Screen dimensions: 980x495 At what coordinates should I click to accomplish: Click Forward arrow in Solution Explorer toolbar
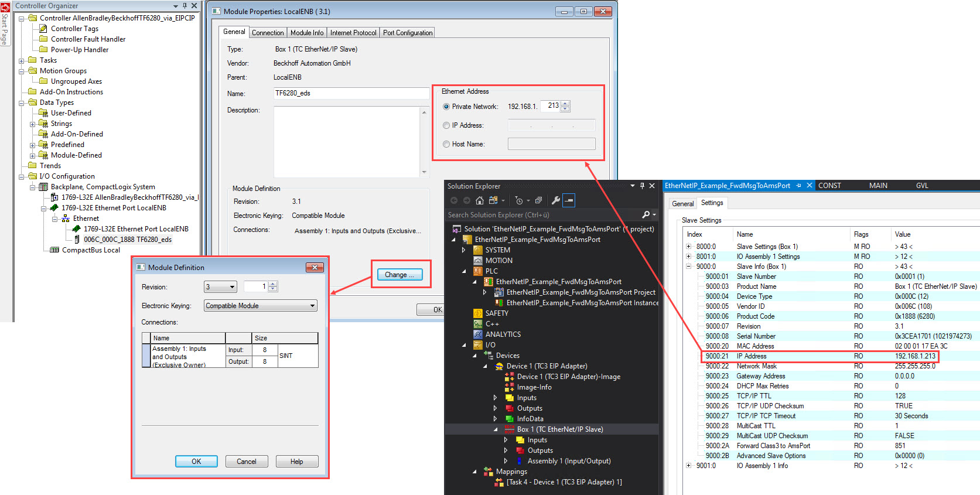(467, 200)
